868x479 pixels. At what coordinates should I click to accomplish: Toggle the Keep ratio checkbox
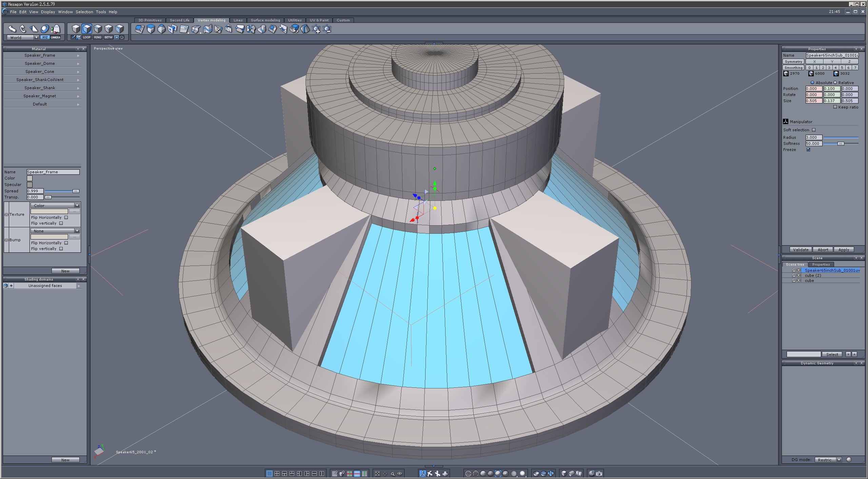(x=835, y=107)
